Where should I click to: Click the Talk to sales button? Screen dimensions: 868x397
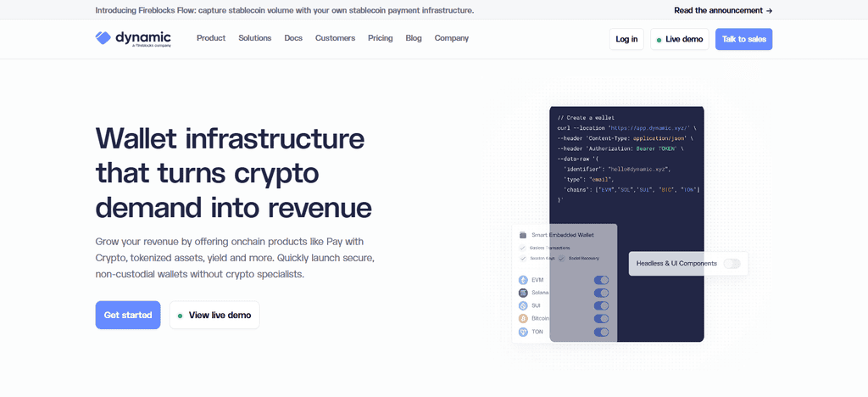[743, 39]
